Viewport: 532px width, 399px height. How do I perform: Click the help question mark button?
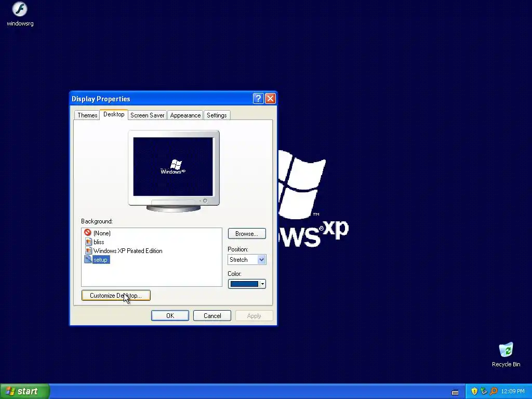point(258,99)
